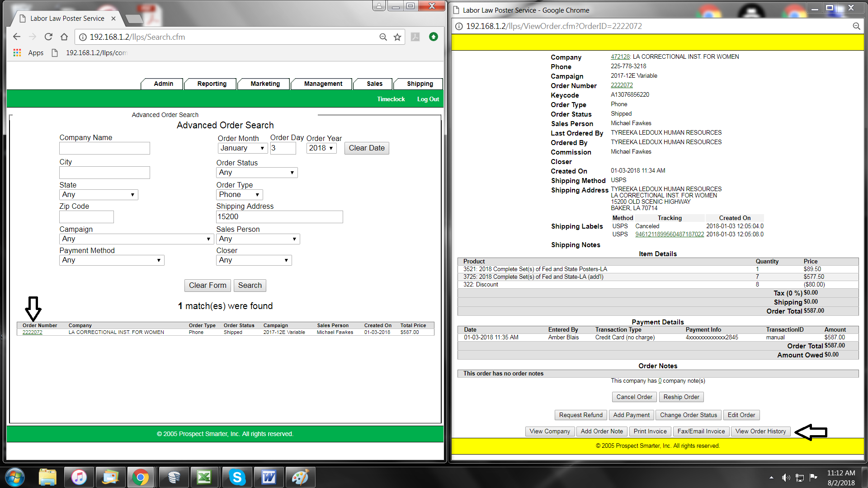868x488 pixels.
Task: Click the View Order History button
Action: pos(760,432)
